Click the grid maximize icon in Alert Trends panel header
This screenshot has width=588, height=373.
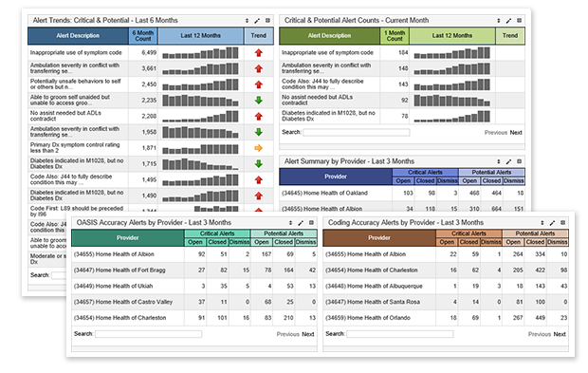(x=267, y=21)
